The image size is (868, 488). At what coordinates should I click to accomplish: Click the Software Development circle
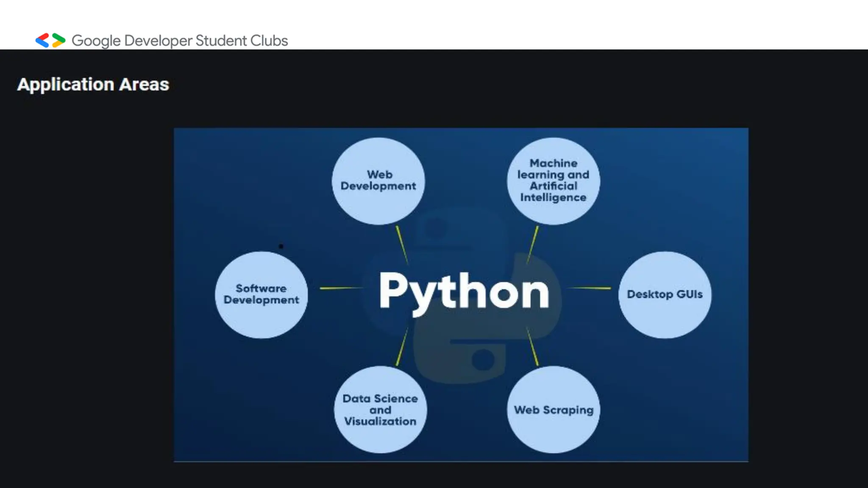(261, 295)
